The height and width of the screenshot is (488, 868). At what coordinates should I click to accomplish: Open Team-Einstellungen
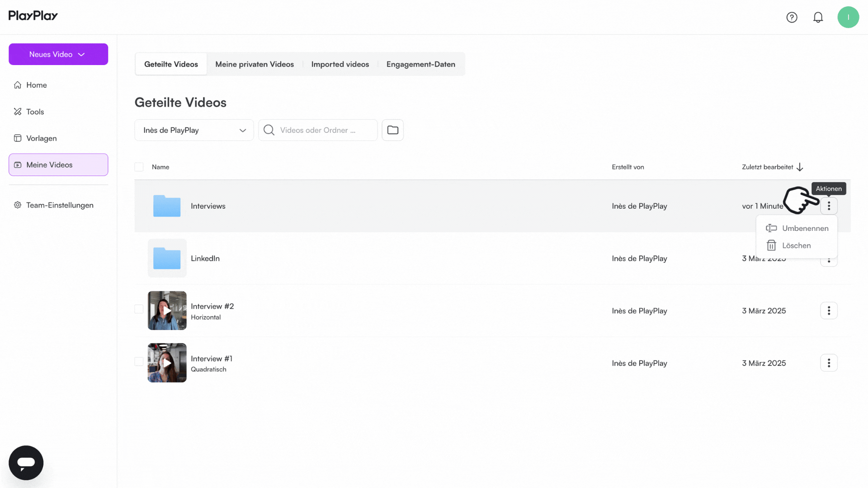58,205
